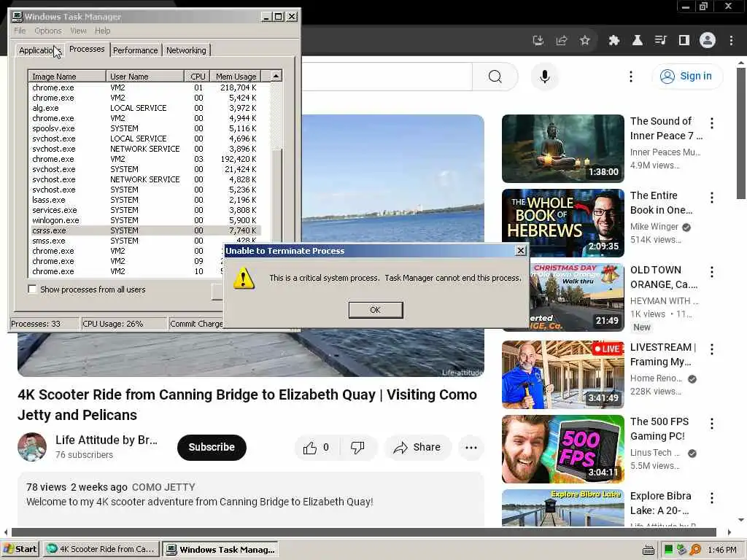
Task: Open the Chrome profile avatar icon
Action: click(x=708, y=41)
